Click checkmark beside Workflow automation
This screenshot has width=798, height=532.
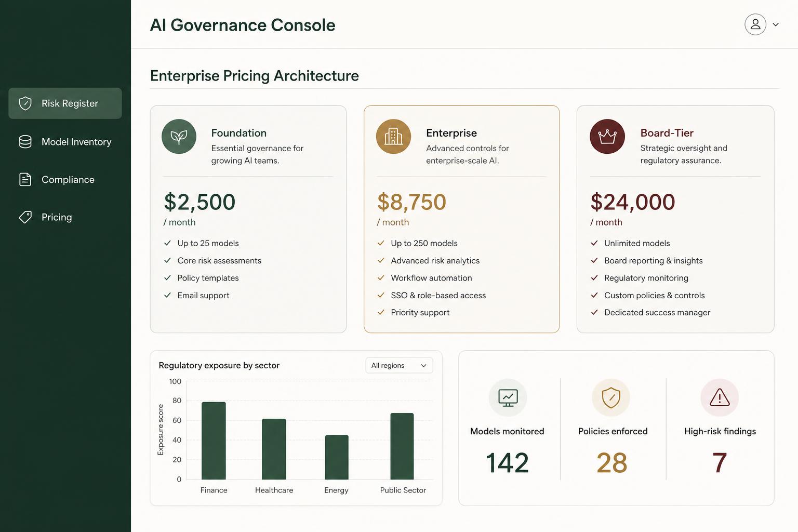pyautogui.click(x=381, y=278)
